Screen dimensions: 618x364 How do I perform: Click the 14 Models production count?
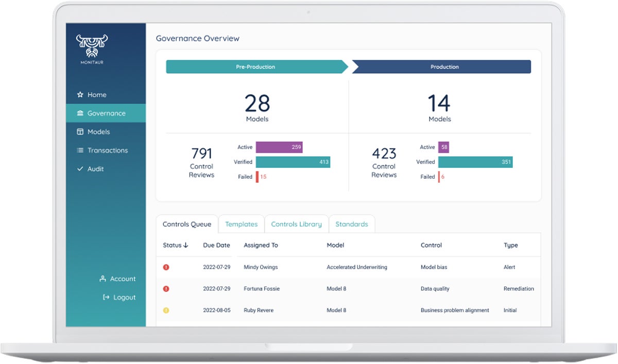pos(439,108)
